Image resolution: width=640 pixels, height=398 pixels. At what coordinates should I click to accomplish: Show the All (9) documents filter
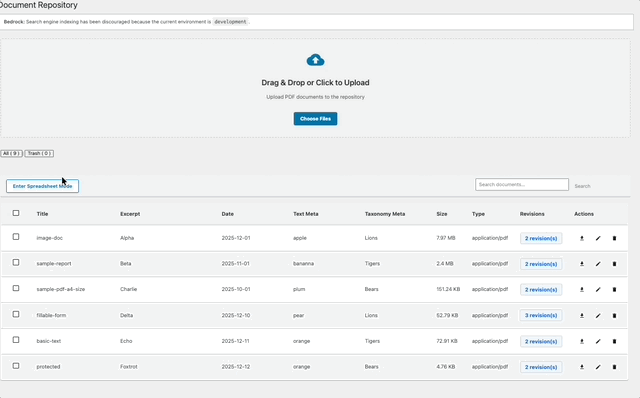pyautogui.click(x=11, y=153)
